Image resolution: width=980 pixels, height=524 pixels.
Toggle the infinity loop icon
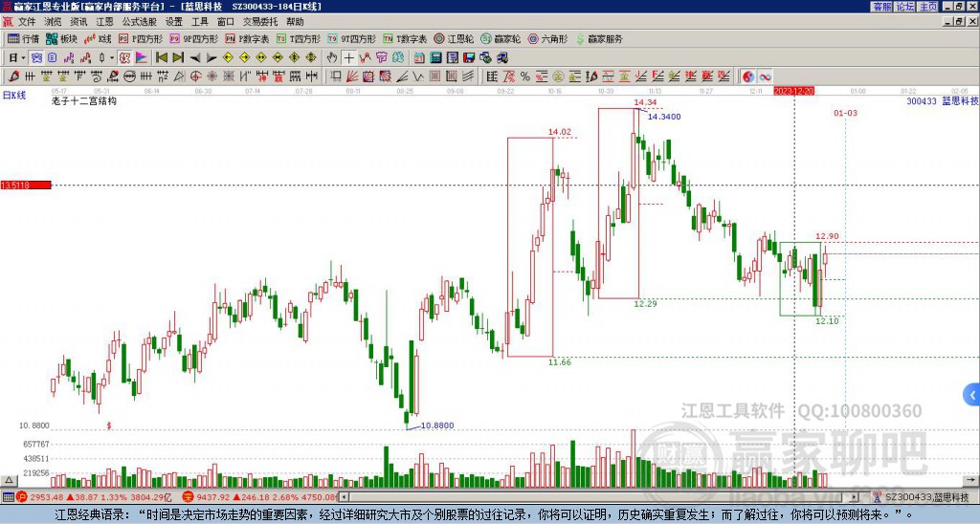coord(765,76)
